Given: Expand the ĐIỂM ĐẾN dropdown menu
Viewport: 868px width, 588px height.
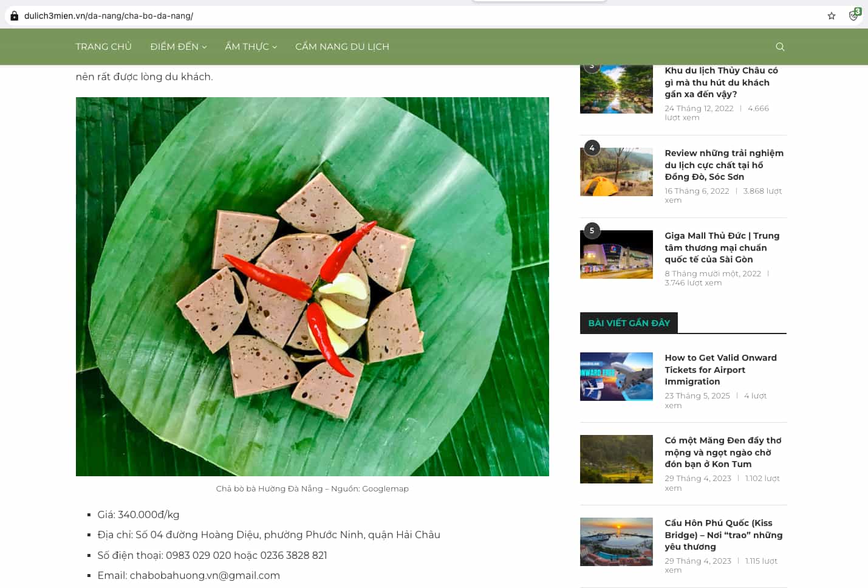Looking at the screenshot, I should 179,47.
